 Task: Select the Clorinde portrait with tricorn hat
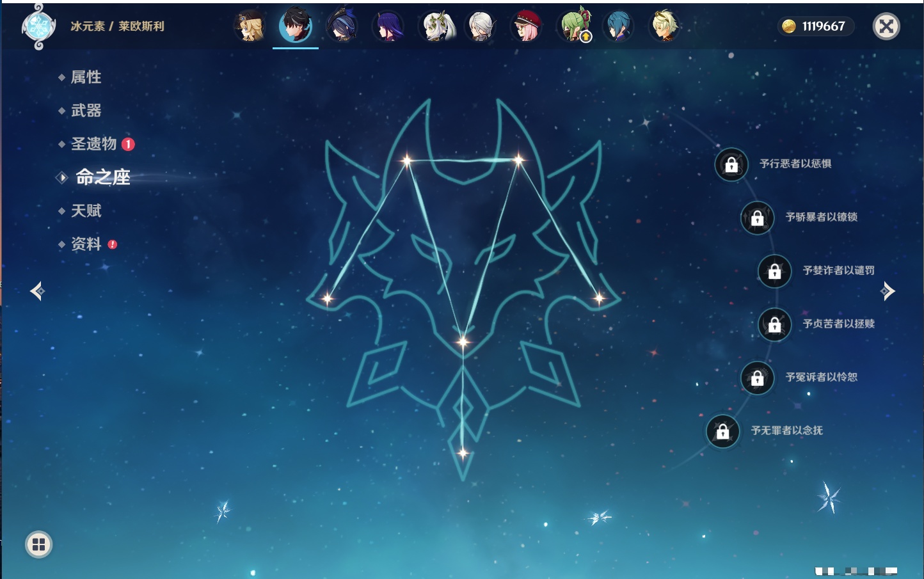[x=342, y=26]
